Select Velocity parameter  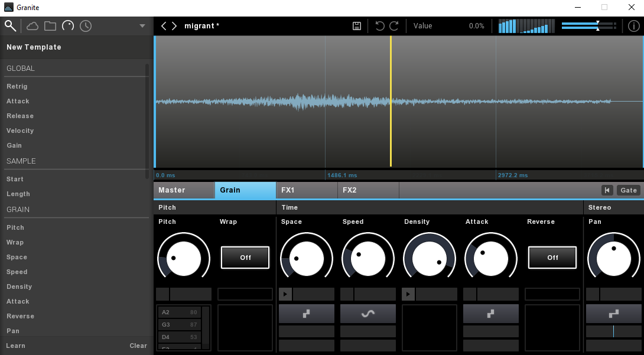(20, 131)
